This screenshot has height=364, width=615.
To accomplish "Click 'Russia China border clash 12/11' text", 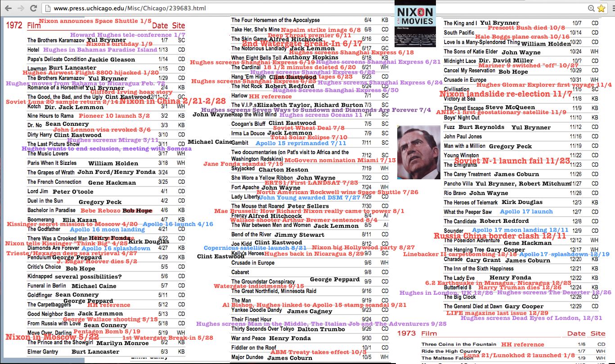I will tap(500, 236).
